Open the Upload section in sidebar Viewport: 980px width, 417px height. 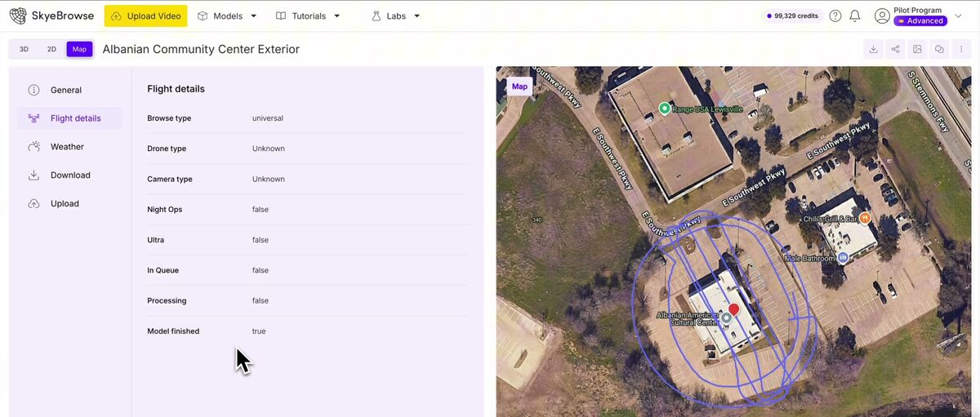pos(69,204)
